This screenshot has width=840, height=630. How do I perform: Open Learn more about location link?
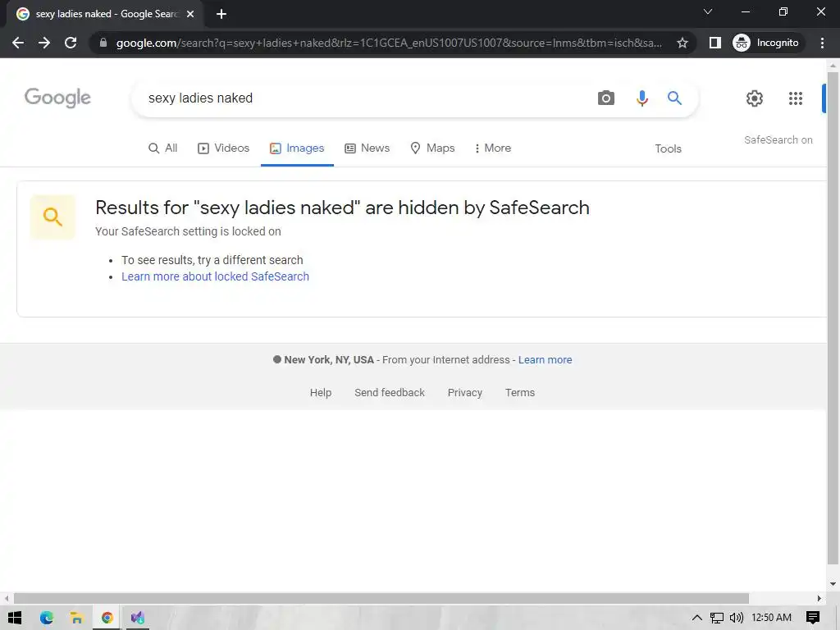[x=545, y=360]
